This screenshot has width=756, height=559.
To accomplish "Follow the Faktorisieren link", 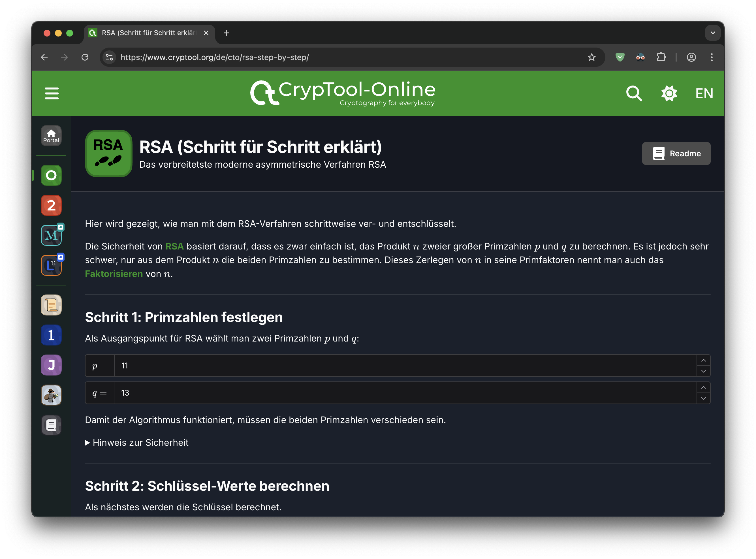I will [114, 274].
